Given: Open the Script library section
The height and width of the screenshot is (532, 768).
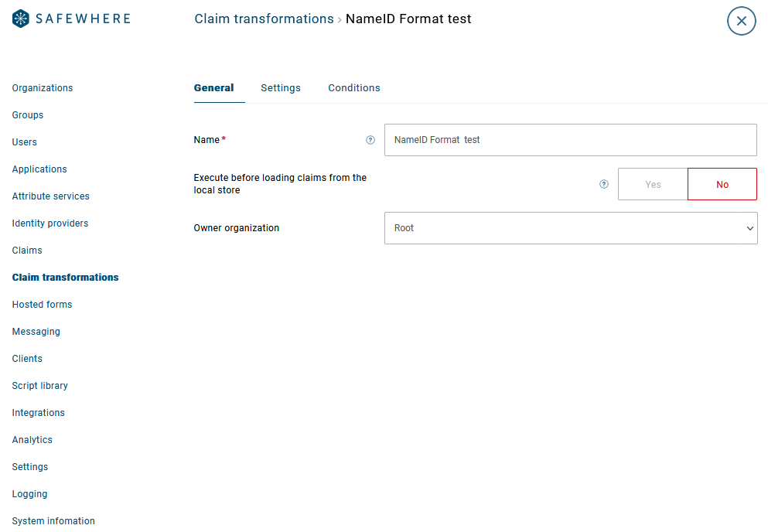Looking at the screenshot, I should pos(40,386).
